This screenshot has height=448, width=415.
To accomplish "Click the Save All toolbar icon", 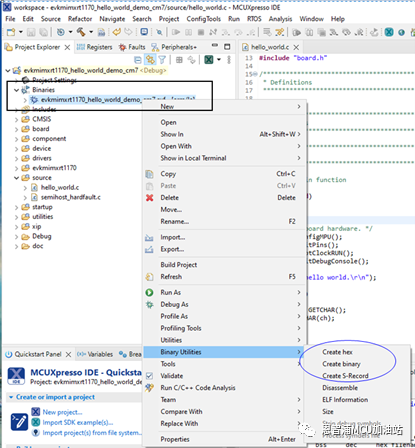I will tap(43, 32).
